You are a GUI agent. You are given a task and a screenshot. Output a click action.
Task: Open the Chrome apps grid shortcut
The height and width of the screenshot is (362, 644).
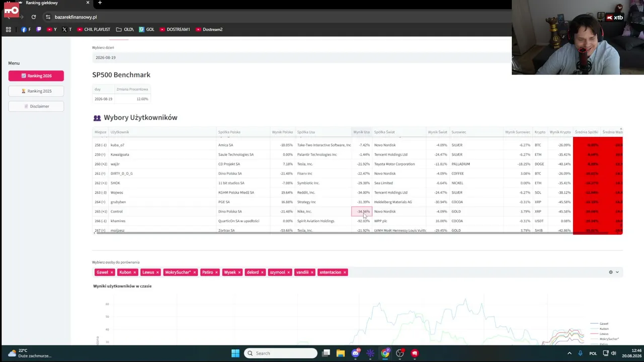[9, 30]
